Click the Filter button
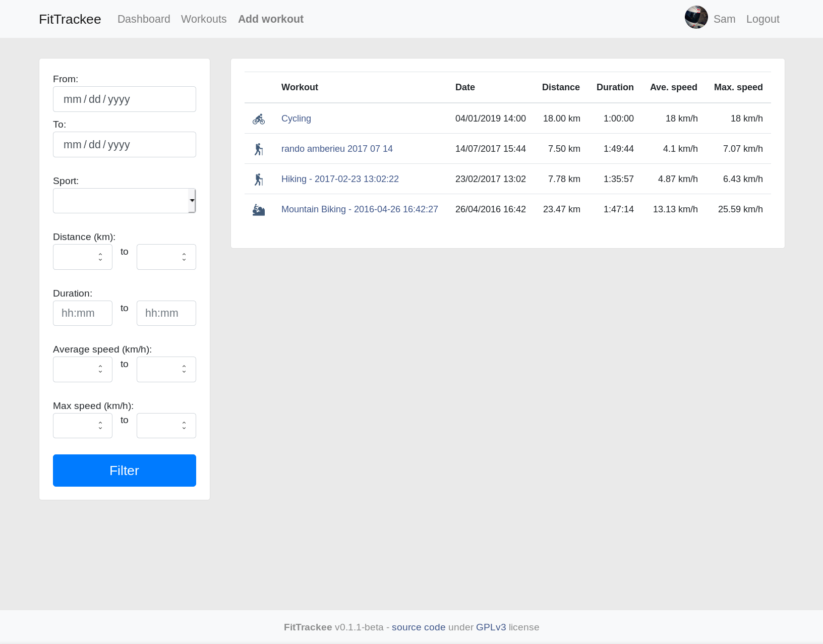823x644 pixels. [x=125, y=471]
